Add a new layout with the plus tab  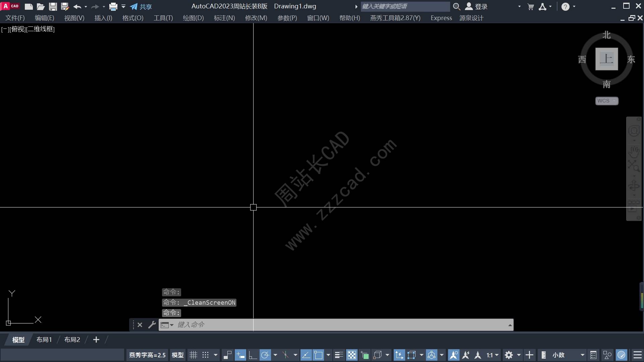point(96,340)
